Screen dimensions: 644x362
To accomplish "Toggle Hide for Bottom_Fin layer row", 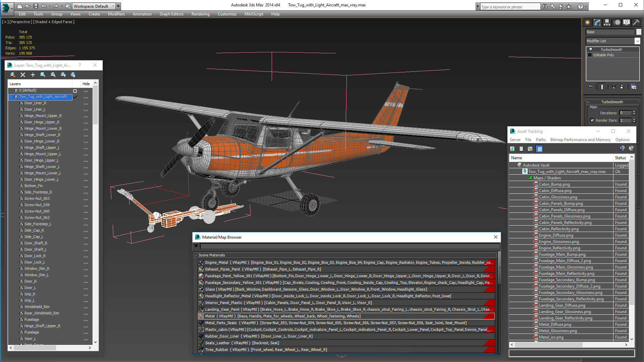I will 86,186.
